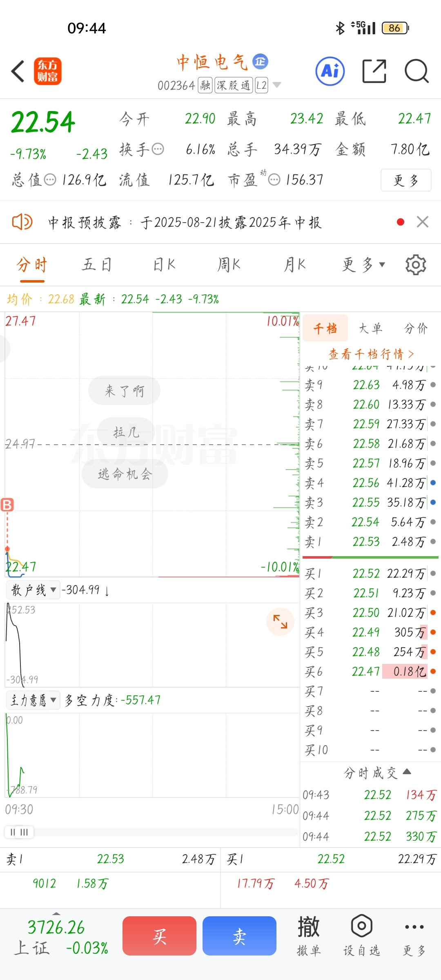Tap the 融 margin tag
Image resolution: width=441 pixels, height=980 pixels.
tap(205, 85)
